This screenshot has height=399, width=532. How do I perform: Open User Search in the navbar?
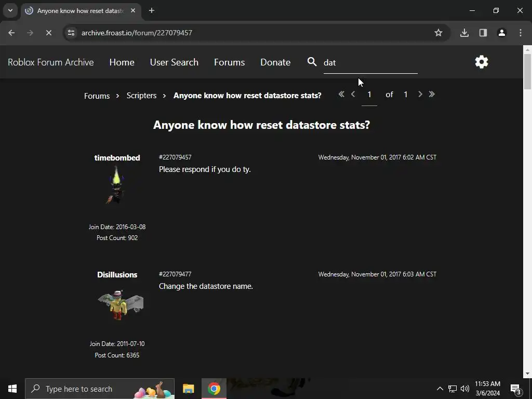174,62
